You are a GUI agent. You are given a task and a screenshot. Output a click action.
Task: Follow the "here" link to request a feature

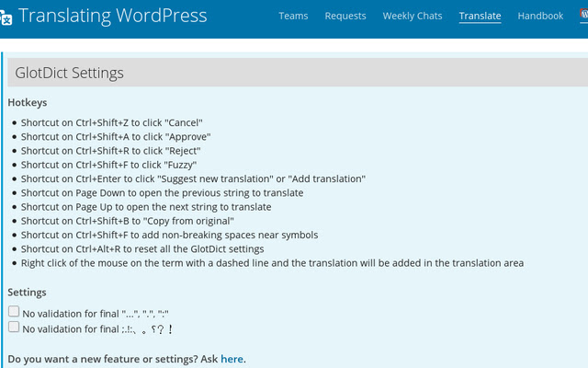[232, 359]
